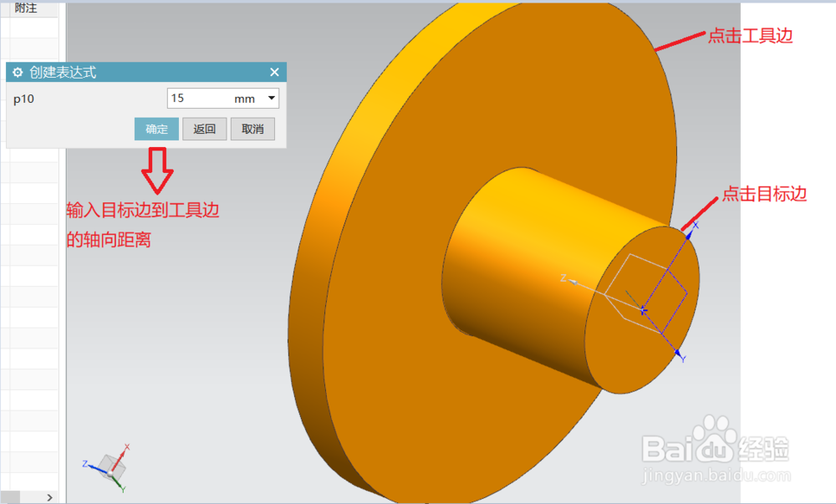Click the 创建表达式 dialog title text

click(63, 72)
